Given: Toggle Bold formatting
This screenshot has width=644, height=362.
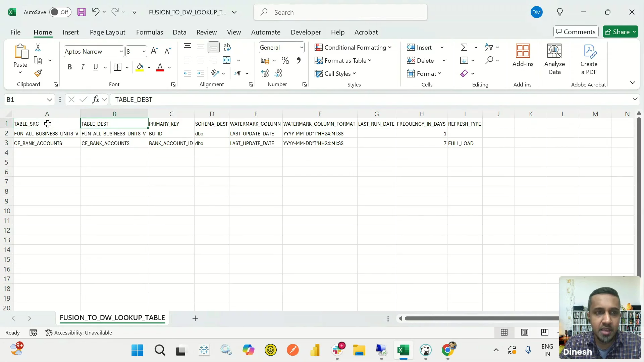Looking at the screenshot, I should coord(70,67).
